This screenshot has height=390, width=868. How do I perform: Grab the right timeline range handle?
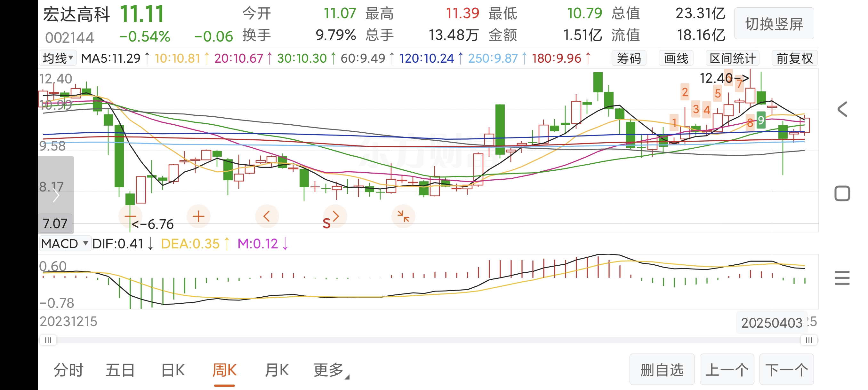coord(809,340)
